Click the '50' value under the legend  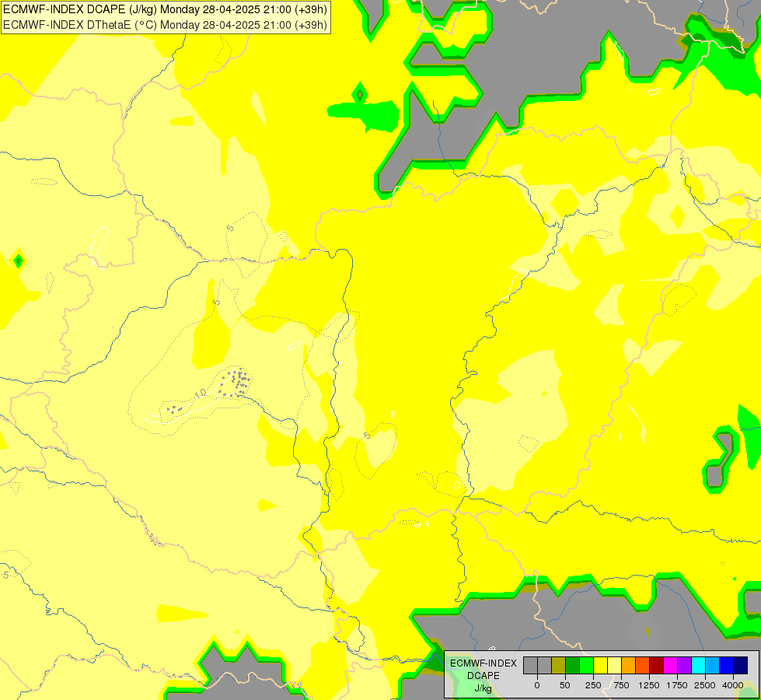[565, 685]
